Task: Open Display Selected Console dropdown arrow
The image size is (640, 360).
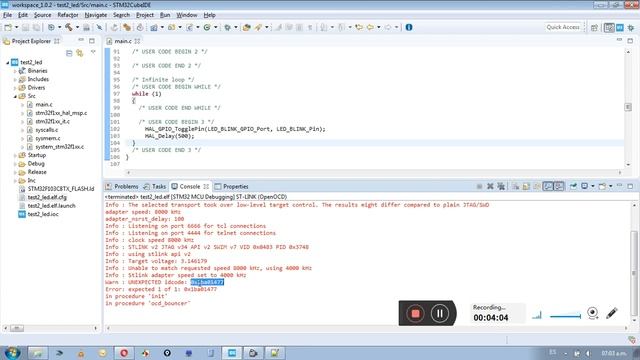Action: (x=593, y=187)
